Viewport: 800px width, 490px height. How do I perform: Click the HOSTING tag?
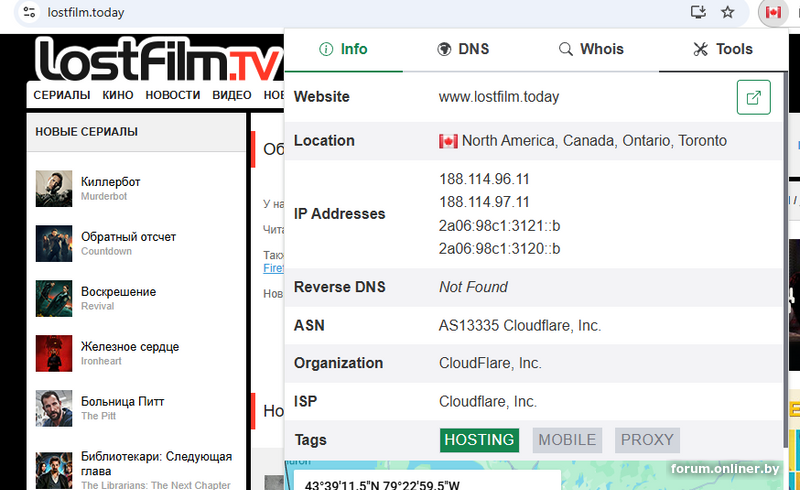click(x=480, y=440)
